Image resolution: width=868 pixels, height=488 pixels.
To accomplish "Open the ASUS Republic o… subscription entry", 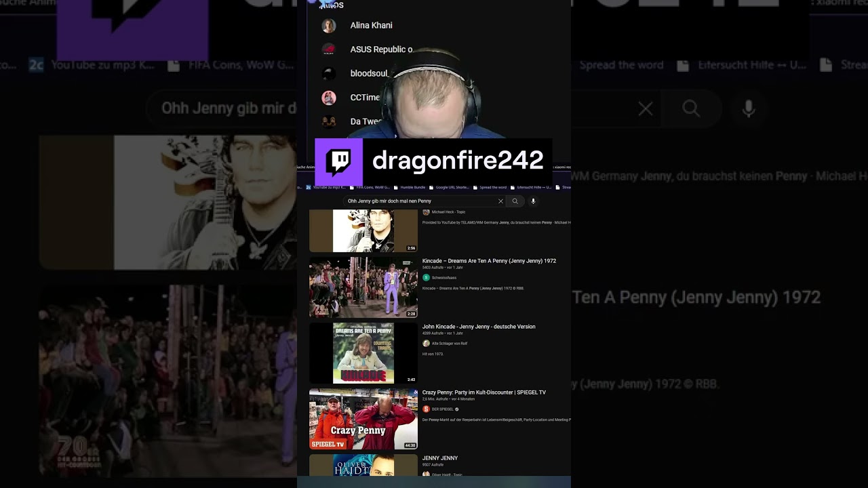I will pos(381,49).
